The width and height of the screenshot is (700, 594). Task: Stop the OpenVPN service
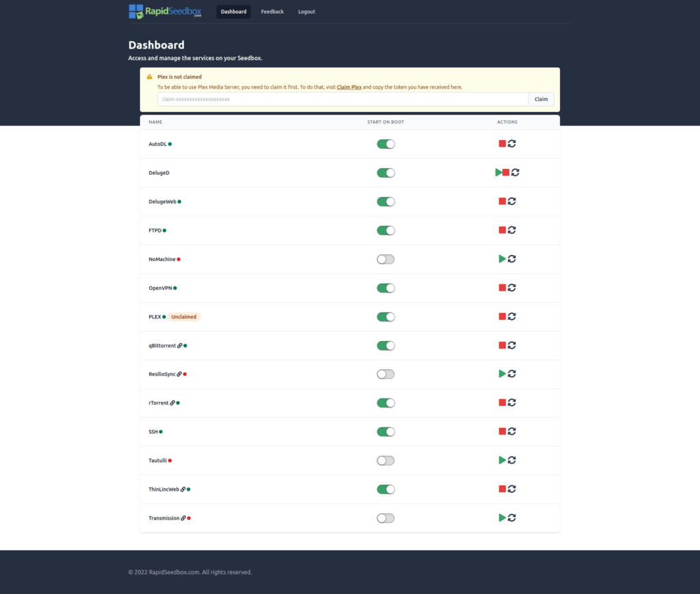pyautogui.click(x=502, y=287)
